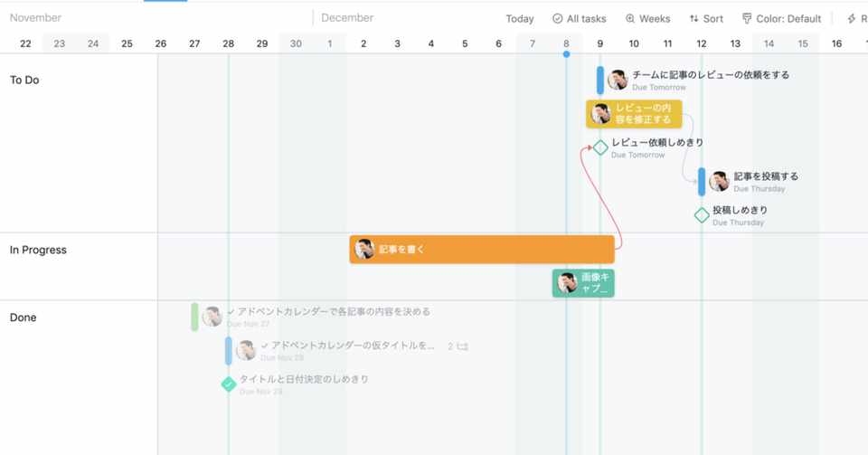Open the green 画像キャプ task
Viewport: 868px width, 455px height.
tap(583, 283)
